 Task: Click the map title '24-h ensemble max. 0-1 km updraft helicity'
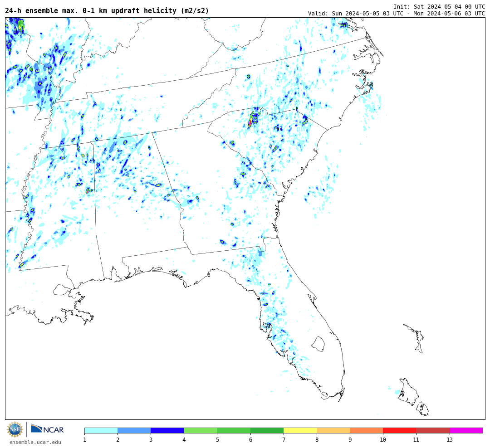point(107,10)
